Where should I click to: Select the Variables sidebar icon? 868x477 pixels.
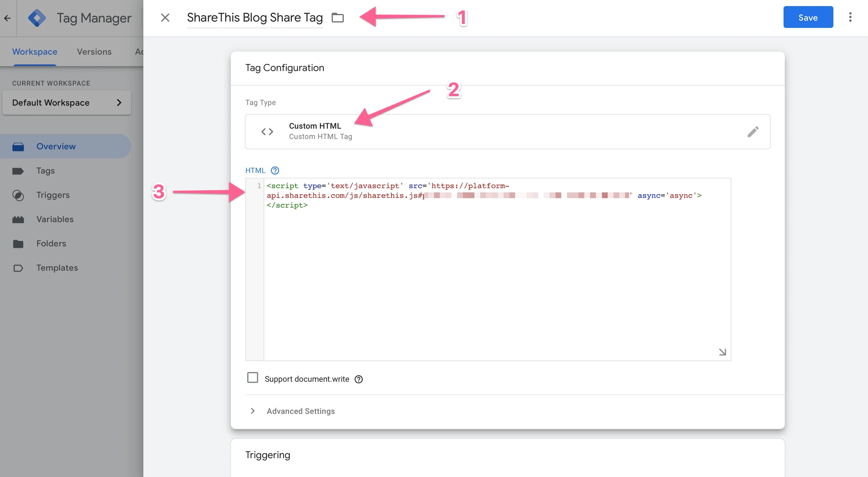(x=18, y=219)
